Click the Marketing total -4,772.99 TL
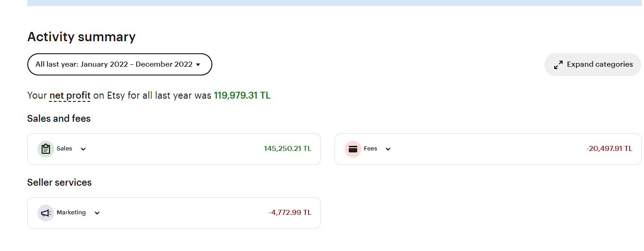The image size is (644, 251). click(290, 213)
